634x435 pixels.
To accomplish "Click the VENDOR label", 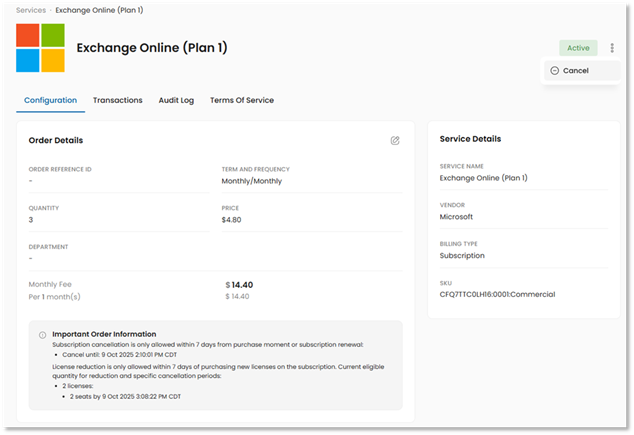I will pos(452,205).
